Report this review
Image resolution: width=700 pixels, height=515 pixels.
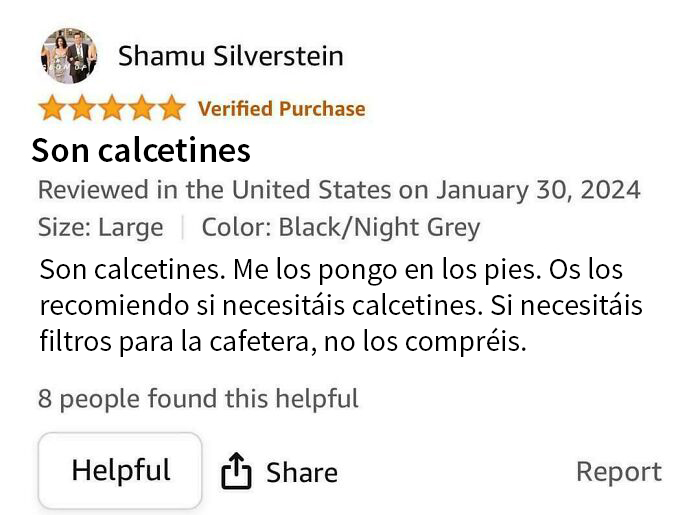[x=619, y=471]
